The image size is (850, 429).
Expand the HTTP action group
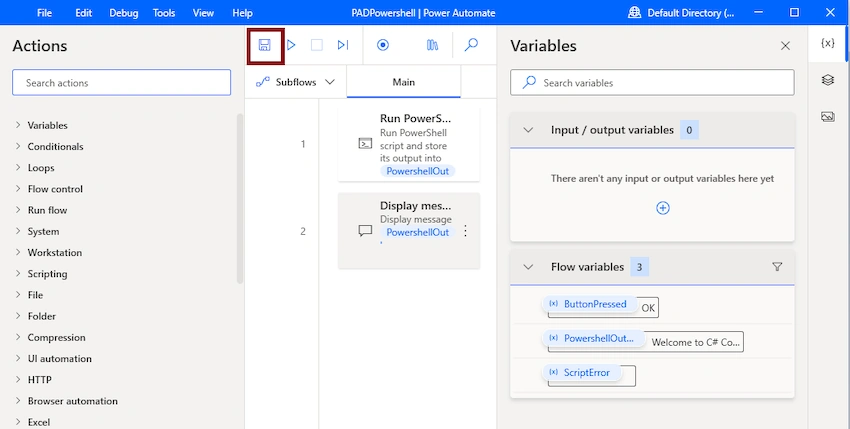[18, 379]
